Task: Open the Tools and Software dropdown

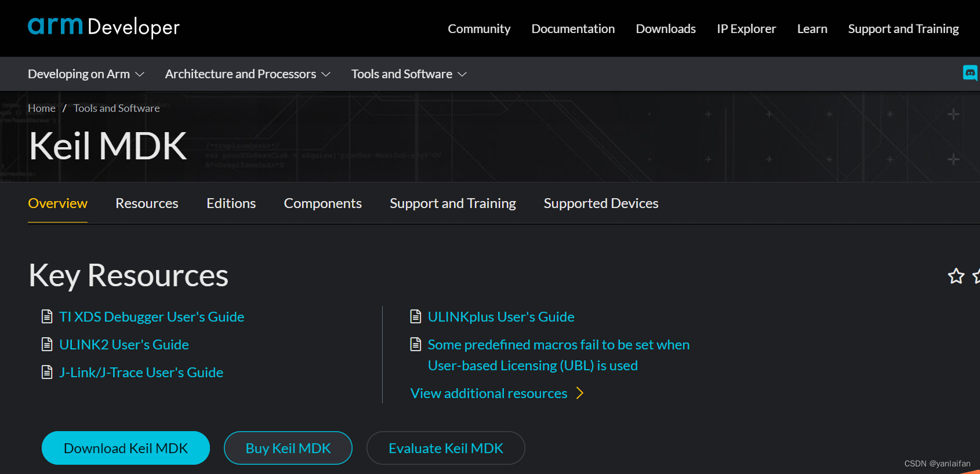Action: [x=408, y=74]
